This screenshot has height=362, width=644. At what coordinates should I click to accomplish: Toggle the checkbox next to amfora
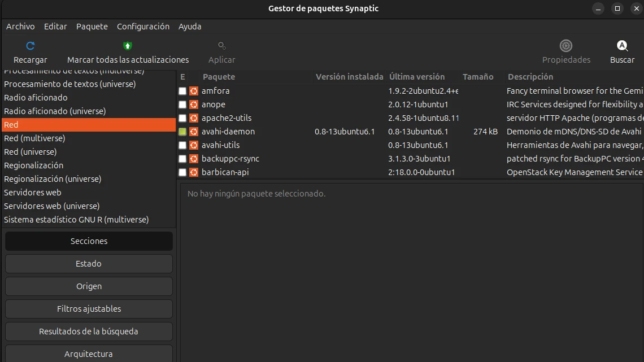point(182,90)
